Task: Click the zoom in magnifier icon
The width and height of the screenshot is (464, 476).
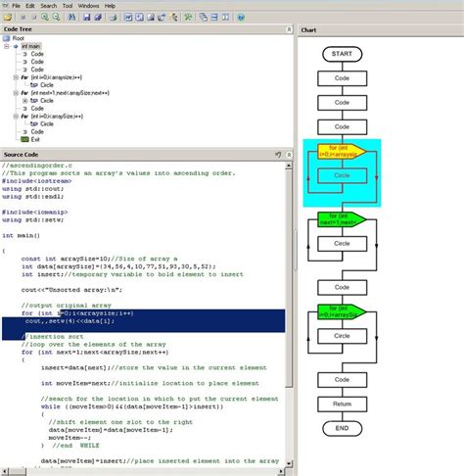Action: pyautogui.click(x=45, y=18)
